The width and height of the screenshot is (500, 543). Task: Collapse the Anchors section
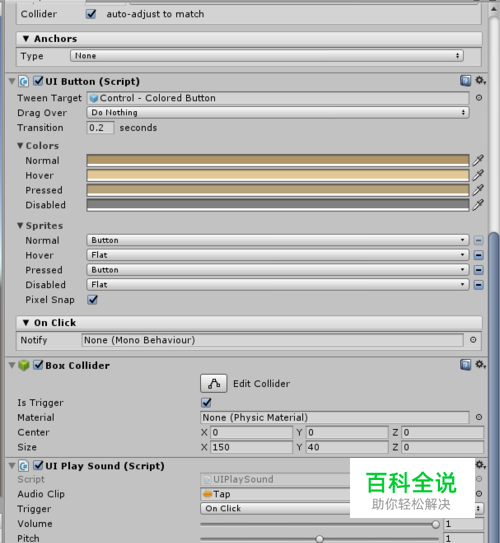(x=26, y=38)
